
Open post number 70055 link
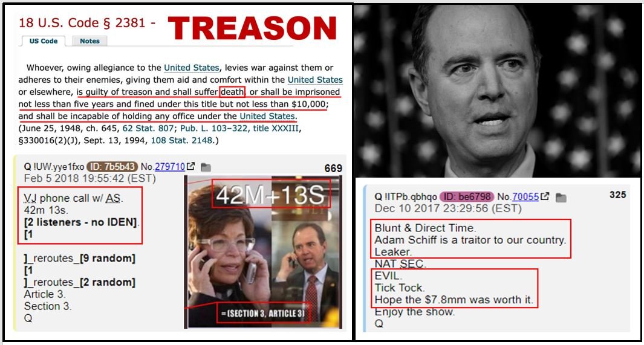tap(525, 197)
